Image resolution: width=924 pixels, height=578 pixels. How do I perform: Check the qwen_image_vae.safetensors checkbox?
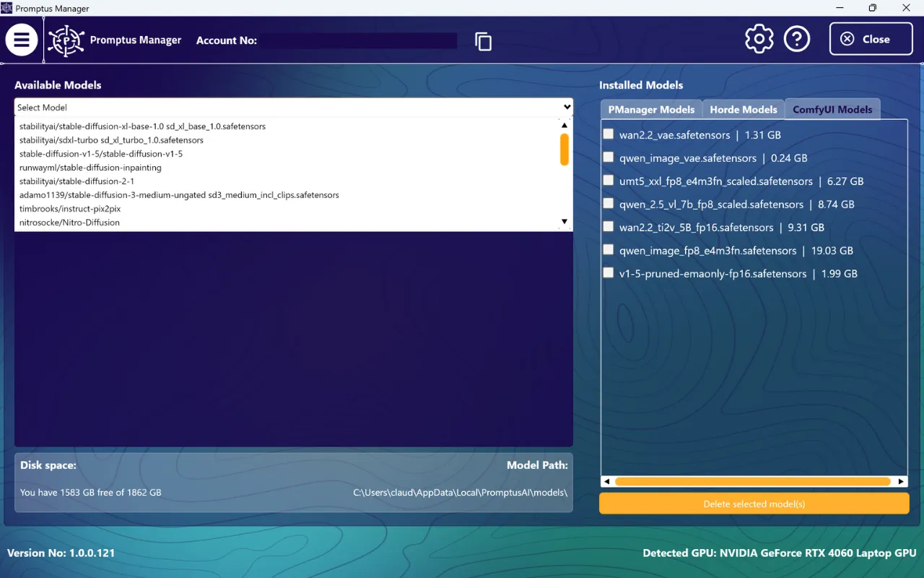[x=609, y=158]
